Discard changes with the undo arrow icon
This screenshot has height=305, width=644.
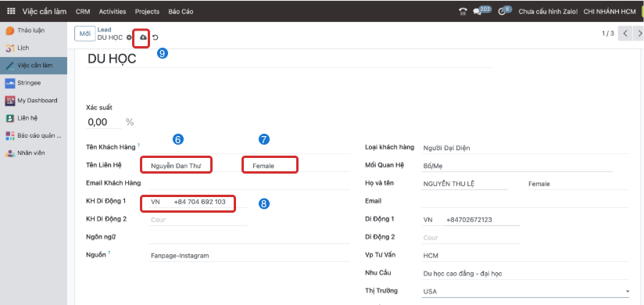156,38
